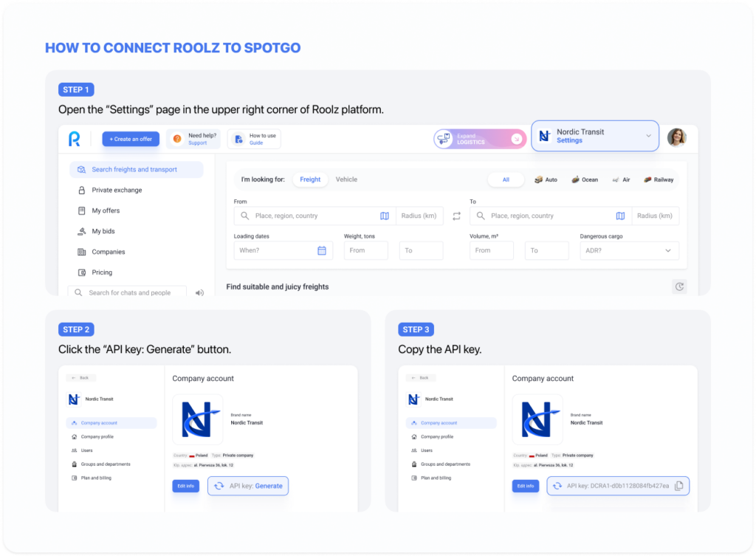Swap From and To locations icon
Image resolution: width=756 pixels, height=556 pixels.
pyautogui.click(x=456, y=216)
